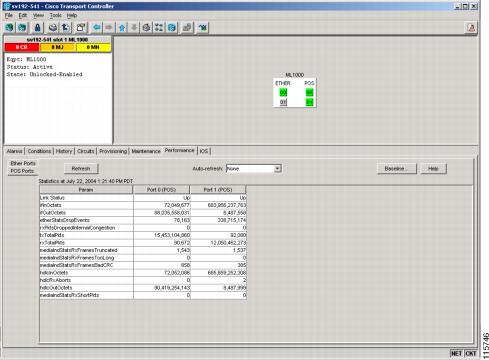Click the Port 0 (POS) column header
Screen dimensions: 489x360
[x=161, y=190]
